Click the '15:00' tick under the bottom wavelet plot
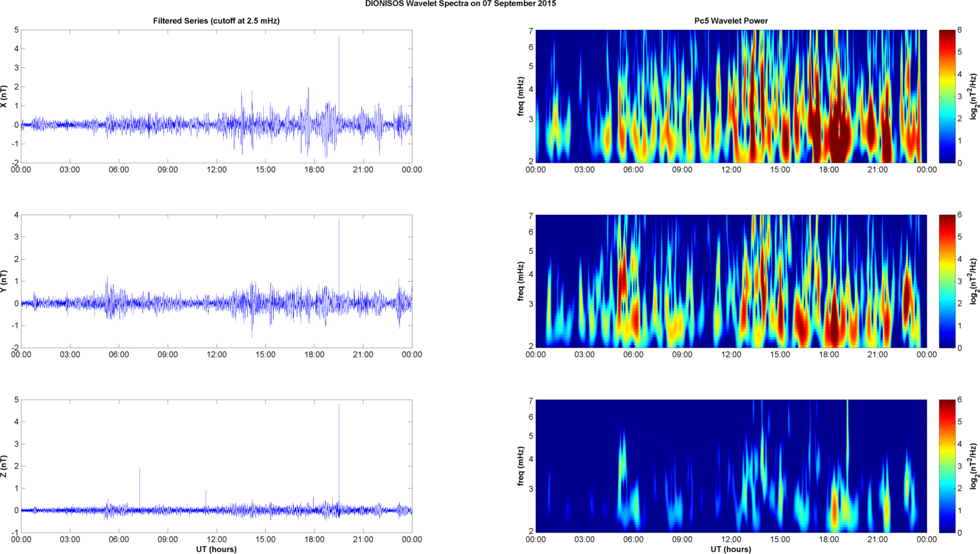Image resolution: width=980 pixels, height=554 pixels. pyautogui.click(x=780, y=540)
